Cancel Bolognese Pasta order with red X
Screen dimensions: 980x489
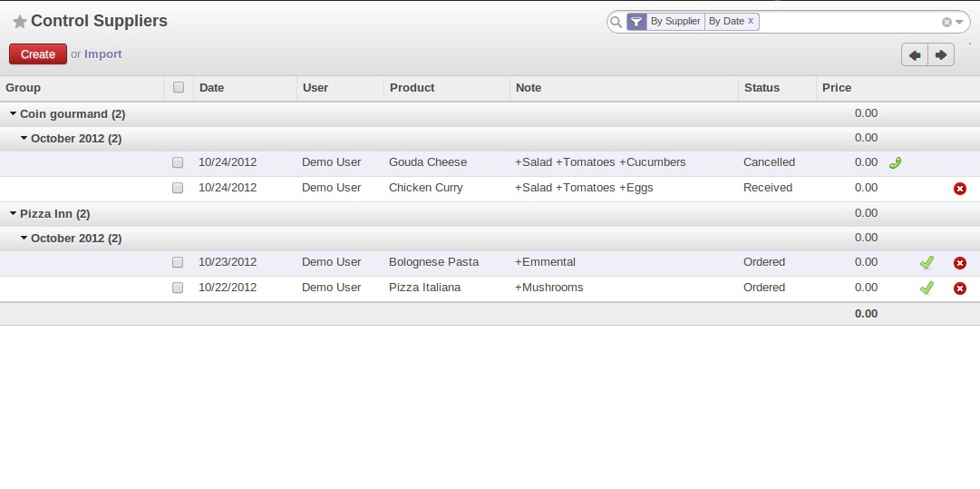pos(960,263)
